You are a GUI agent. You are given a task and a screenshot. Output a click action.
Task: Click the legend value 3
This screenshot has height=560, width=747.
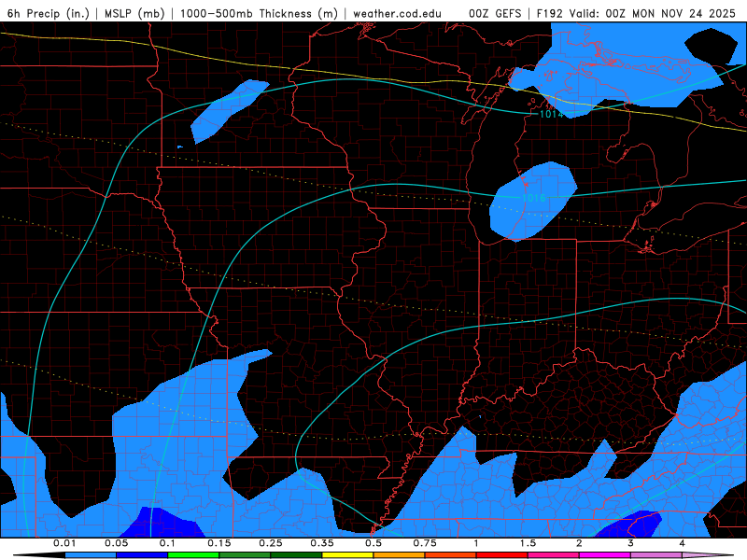pyautogui.click(x=630, y=543)
